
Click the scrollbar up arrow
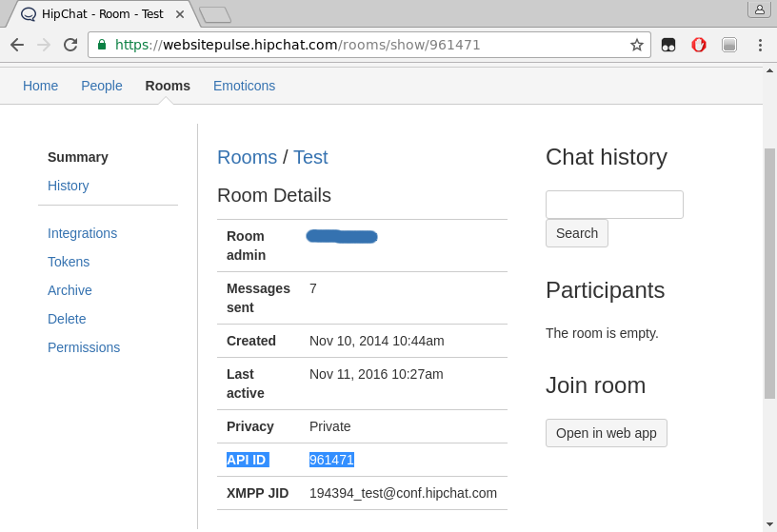769,70
